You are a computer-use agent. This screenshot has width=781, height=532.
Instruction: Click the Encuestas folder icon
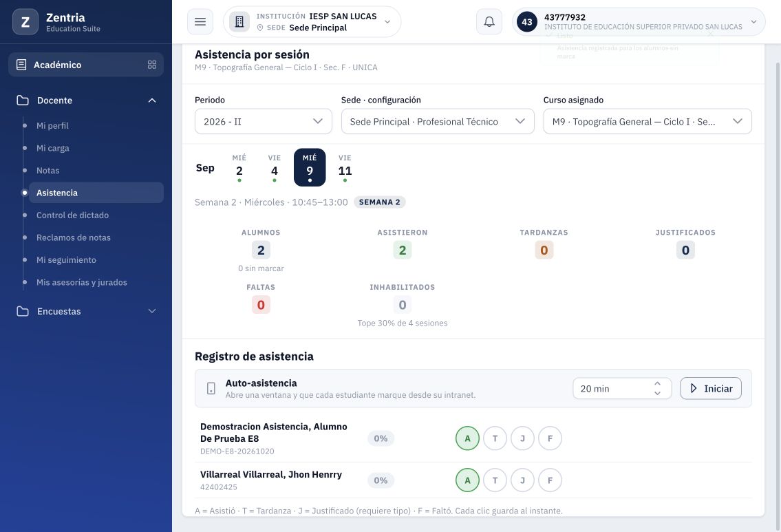(x=23, y=311)
